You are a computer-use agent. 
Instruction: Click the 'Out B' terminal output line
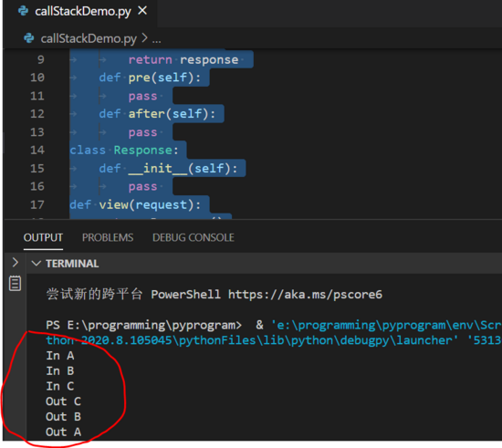point(63,417)
